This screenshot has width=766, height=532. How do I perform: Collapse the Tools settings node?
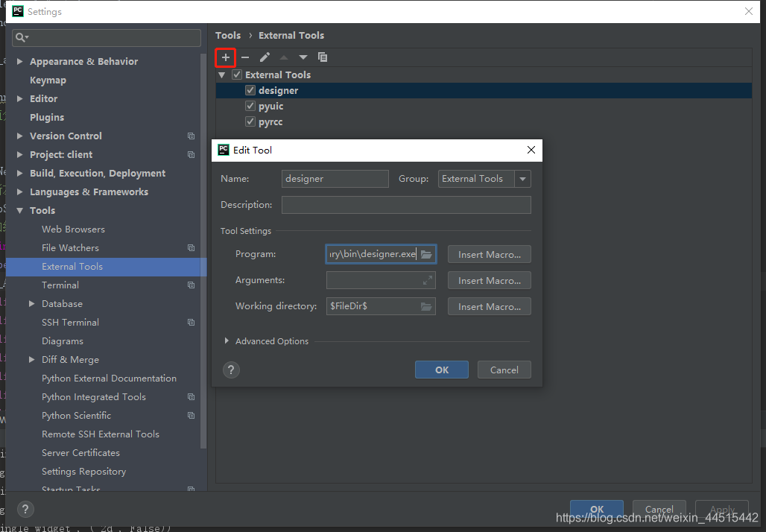click(x=19, y=211)
